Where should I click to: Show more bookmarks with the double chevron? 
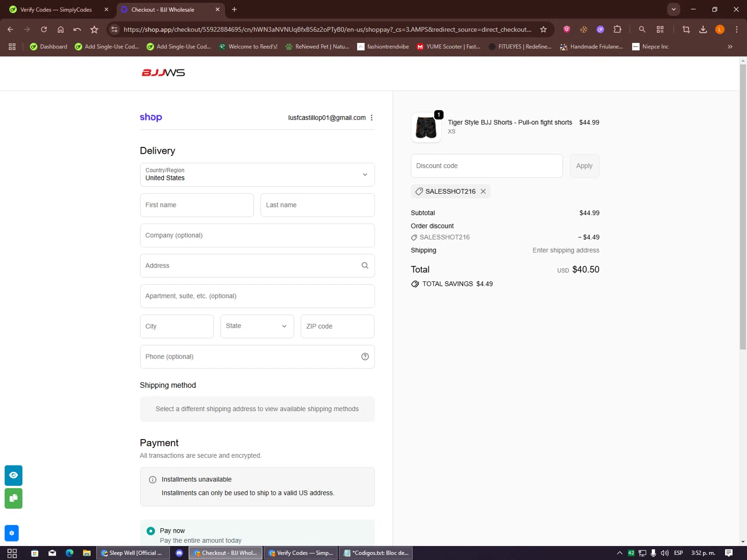730,46
